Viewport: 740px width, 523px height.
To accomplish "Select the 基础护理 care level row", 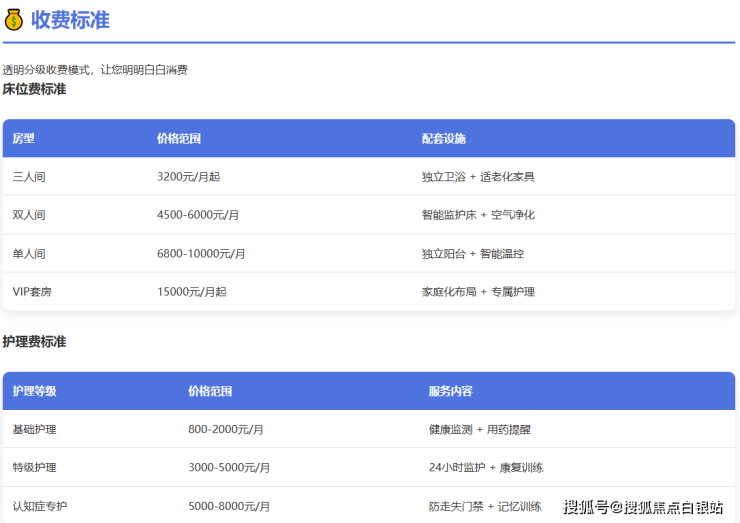I will click(34, 429).
